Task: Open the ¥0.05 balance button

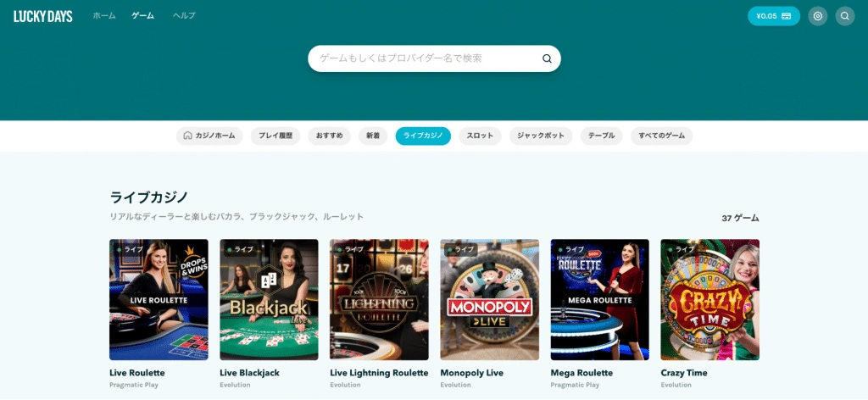Action: tap(774, 16)
